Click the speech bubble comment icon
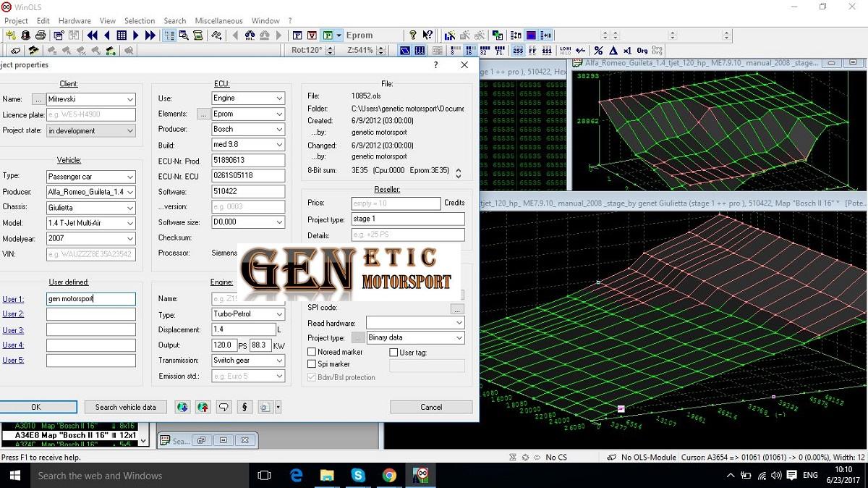Viewport: 868px width, 488px height. coord(224,407)
